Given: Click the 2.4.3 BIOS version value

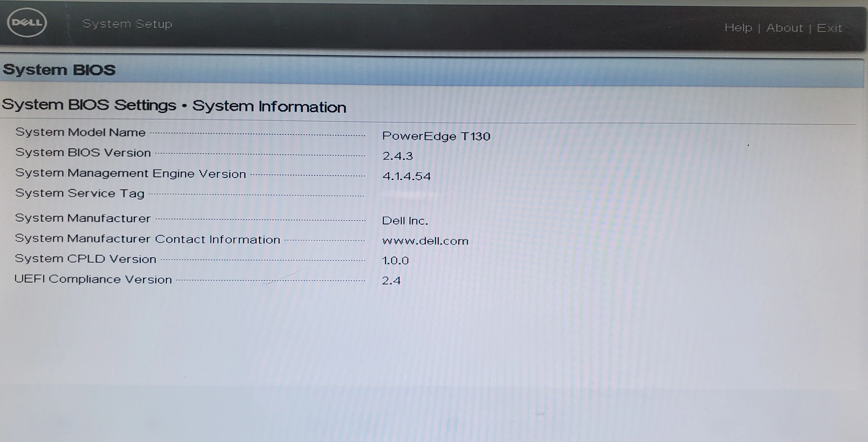Looking at the screenshot, I should [398, 156].
